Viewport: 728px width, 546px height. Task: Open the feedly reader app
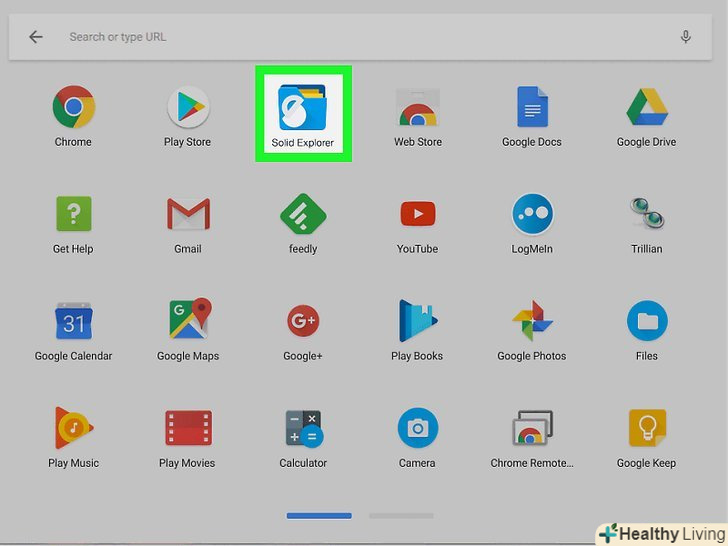(x=303, y=214)
